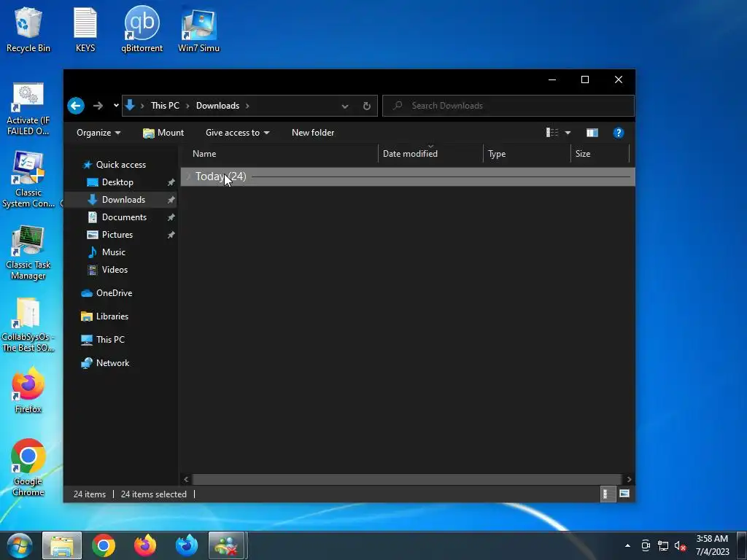
Task: Open Documents in the navigation pane
Action: (124, 217)
